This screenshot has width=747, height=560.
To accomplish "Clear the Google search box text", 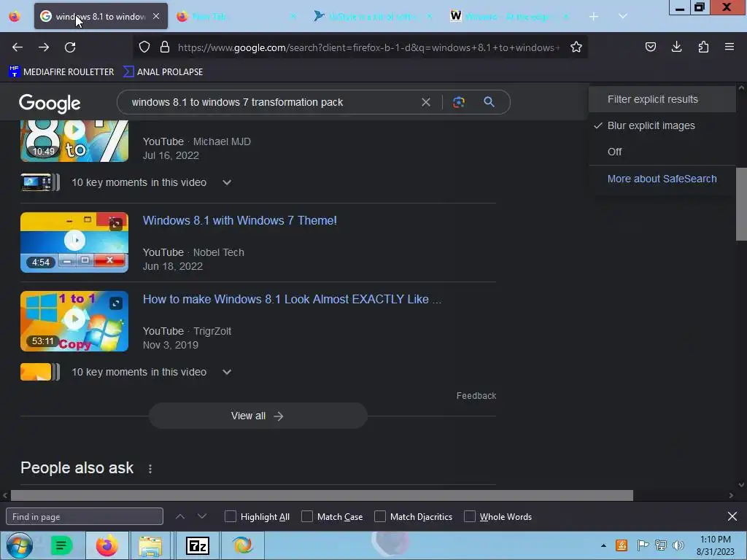I will pos(426,102).
